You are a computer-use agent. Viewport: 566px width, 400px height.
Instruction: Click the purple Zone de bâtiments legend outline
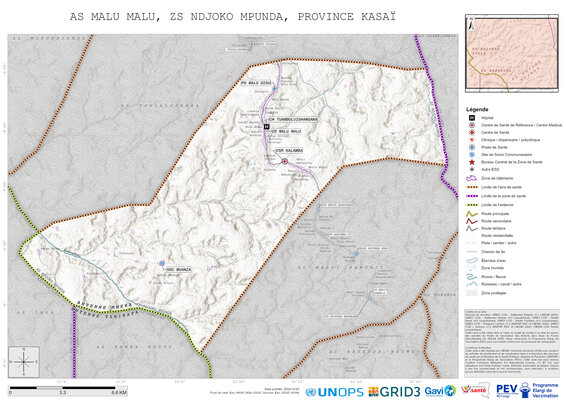472,178
